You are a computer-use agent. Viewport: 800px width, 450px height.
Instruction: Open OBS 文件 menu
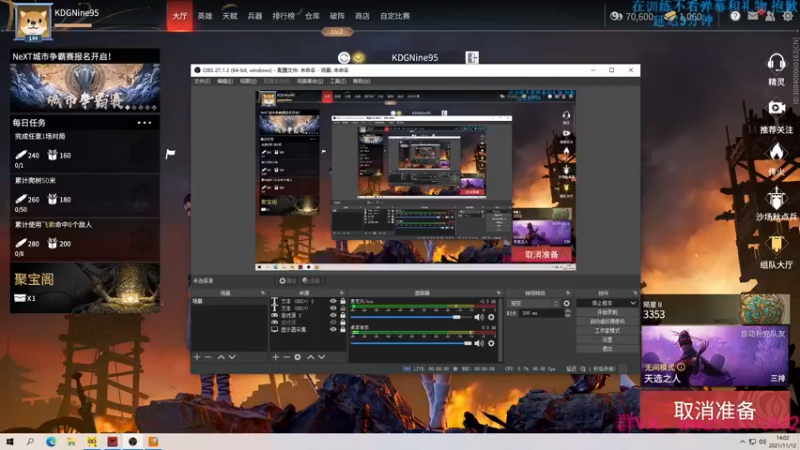(202, 81)
